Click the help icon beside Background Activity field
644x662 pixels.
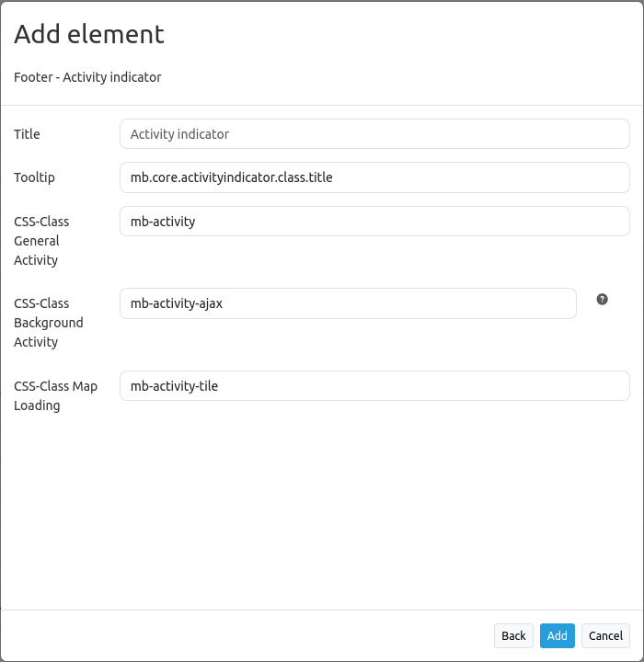tap(602, 299)
